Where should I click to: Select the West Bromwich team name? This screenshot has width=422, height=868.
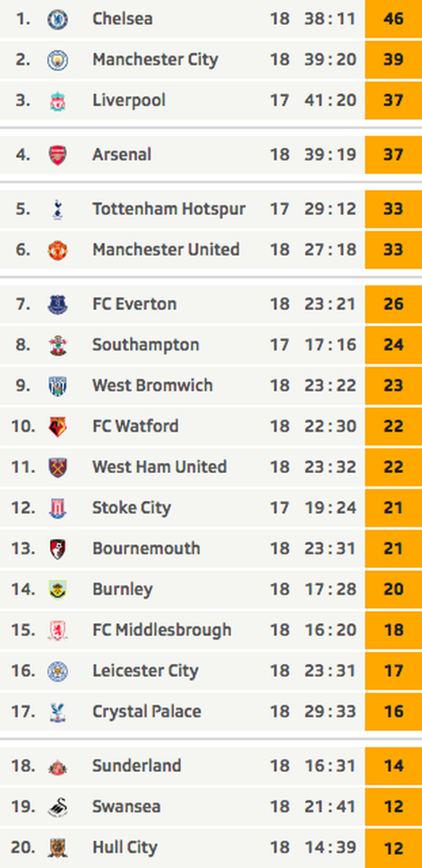click(x=153, y=385)
